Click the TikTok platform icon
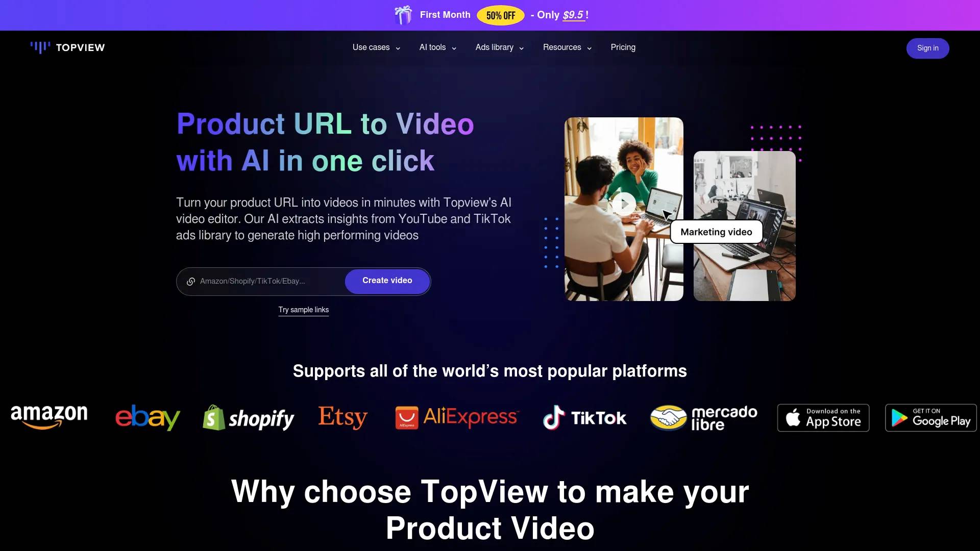This screenshot has height=551, width=980. pyautogui.click(x=583, y=418)
